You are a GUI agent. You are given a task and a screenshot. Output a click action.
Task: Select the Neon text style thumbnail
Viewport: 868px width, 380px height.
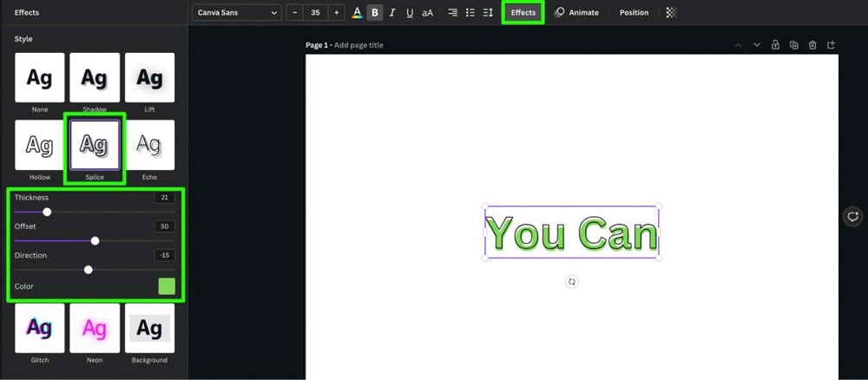tap(95, 329)
